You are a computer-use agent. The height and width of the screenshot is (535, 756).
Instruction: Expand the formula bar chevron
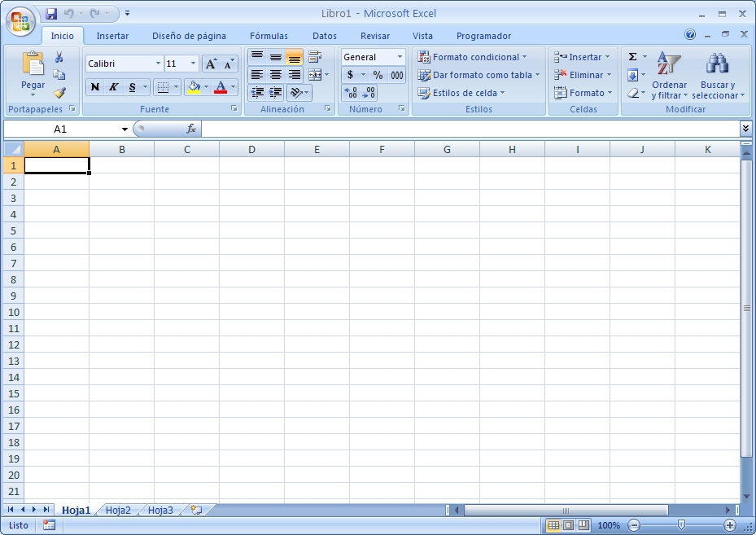coord(745,129)
